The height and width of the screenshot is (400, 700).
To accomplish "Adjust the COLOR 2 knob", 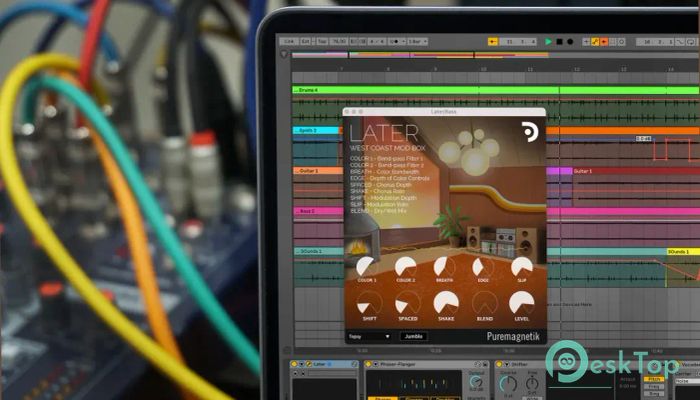I will [405, 267].
